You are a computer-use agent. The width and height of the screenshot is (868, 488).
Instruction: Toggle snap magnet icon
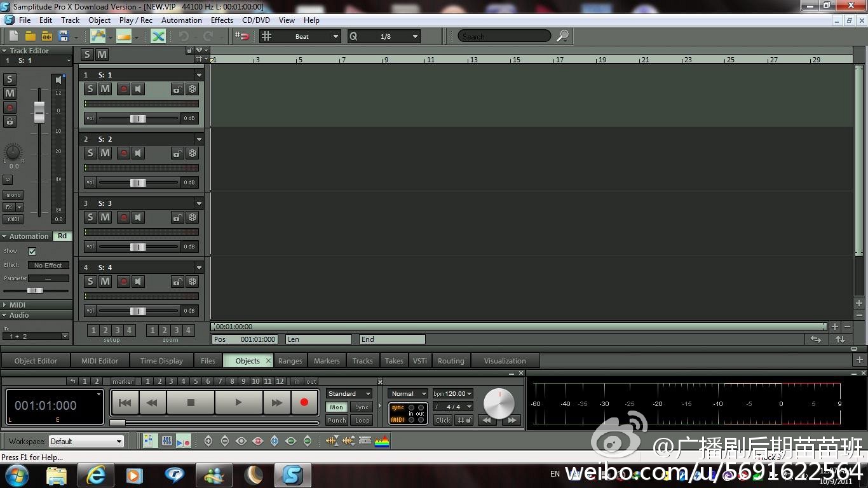[242, 36]
